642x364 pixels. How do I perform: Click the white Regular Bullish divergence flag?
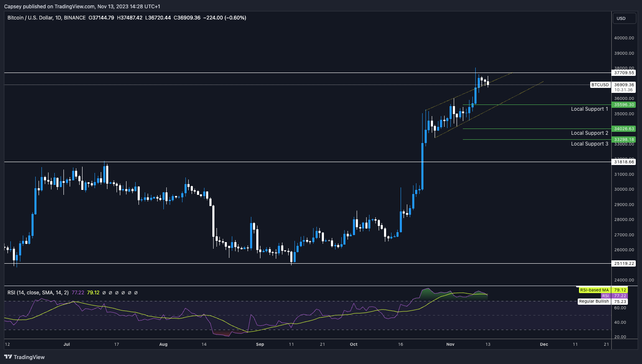tap(594, 301)
